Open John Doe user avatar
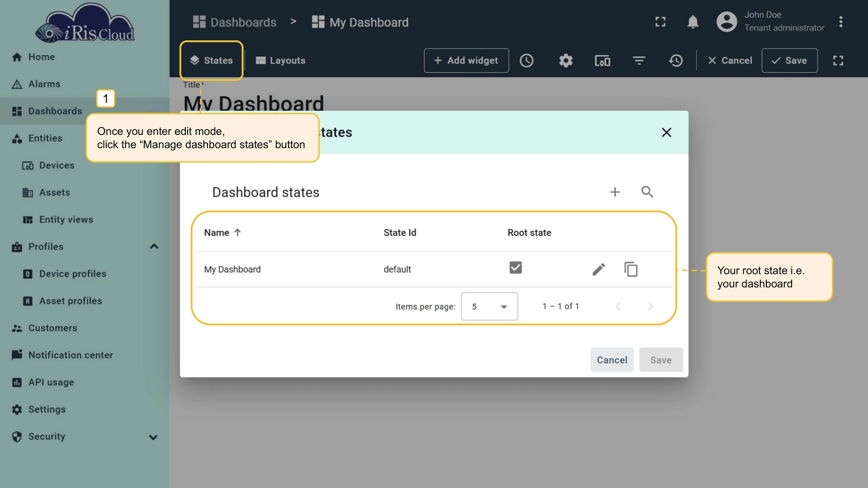868x488 pixels. (726, 22)
